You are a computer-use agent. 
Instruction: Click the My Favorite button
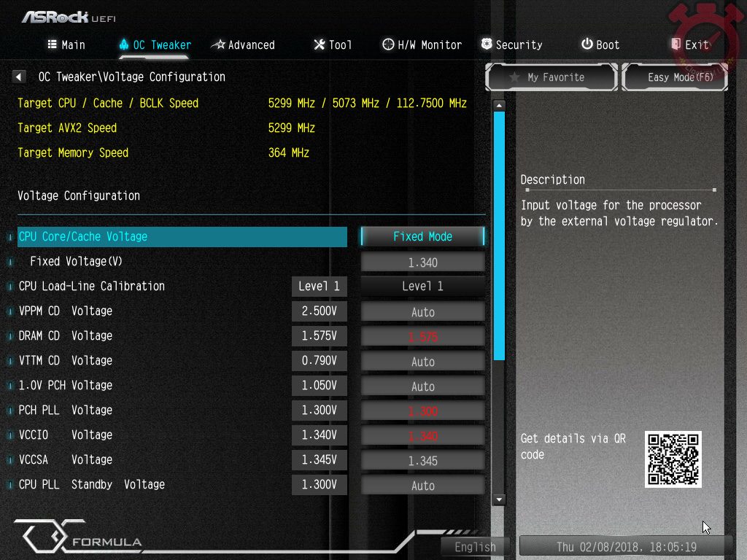[x=551, y=77]
